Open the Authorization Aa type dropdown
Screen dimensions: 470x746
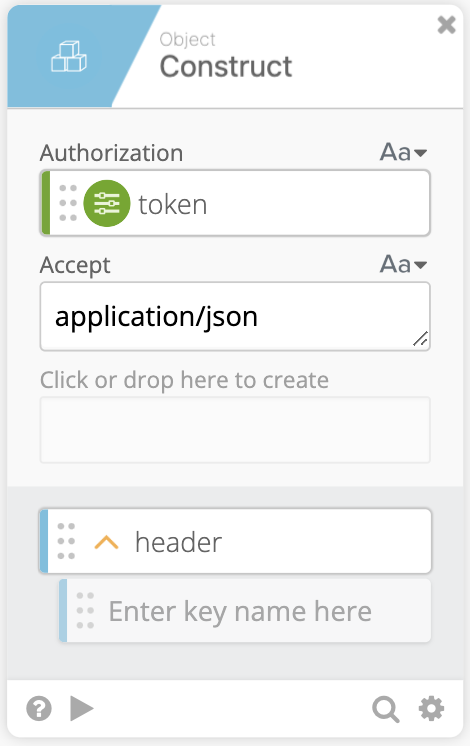pos(403,152)
